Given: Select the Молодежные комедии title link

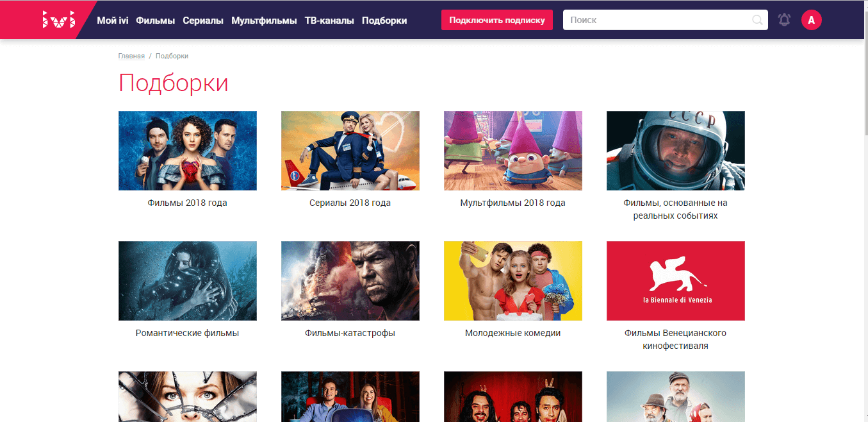Looking at the screenshot, I should [513, 333].
